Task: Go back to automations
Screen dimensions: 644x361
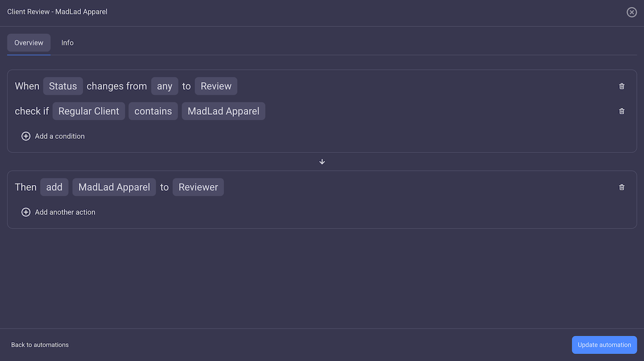Action: click(40, 345)
